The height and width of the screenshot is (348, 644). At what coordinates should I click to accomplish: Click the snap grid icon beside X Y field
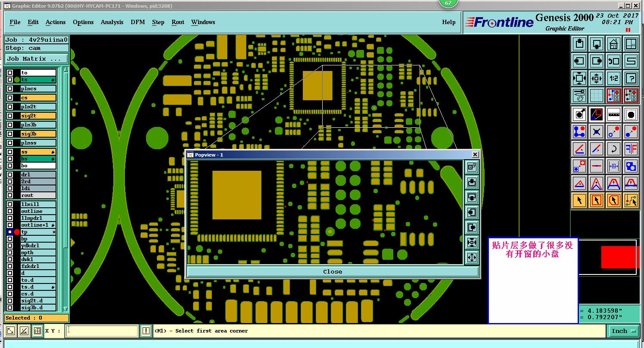click(37, 331)
